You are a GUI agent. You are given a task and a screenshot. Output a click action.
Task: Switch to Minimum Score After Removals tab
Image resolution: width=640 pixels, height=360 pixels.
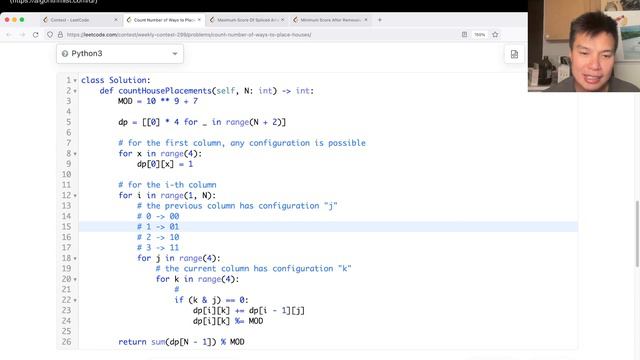click(330, 20)
